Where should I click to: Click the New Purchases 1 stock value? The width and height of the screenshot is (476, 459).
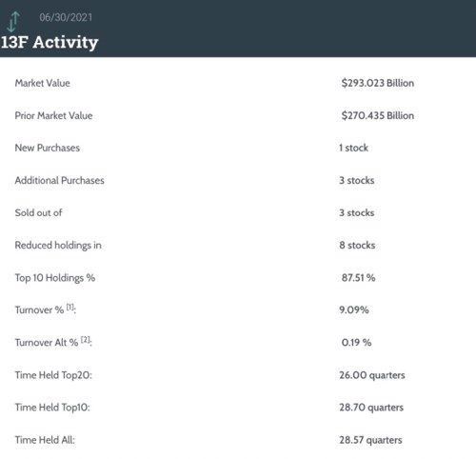pos(353,148)
